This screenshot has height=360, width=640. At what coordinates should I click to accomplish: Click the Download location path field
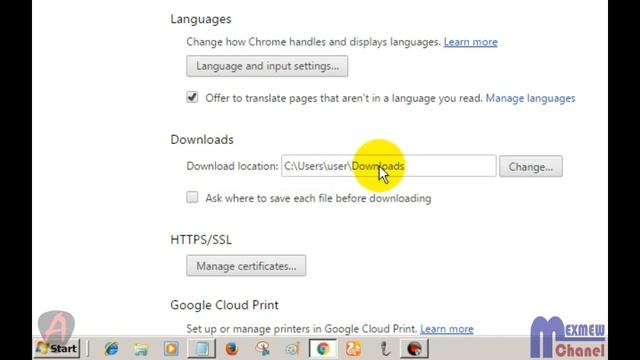point(389,166)
